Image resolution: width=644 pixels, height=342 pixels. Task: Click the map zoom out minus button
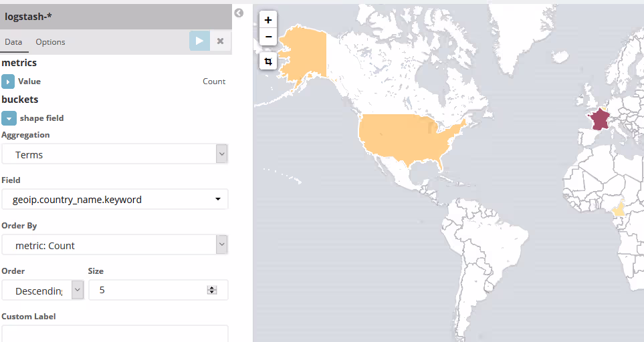(x=268, y=37)
